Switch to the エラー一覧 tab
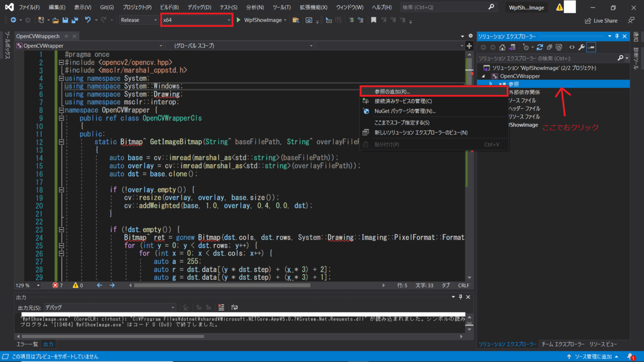This screenshot has height=362, width=644. click(x=27, y=344)
